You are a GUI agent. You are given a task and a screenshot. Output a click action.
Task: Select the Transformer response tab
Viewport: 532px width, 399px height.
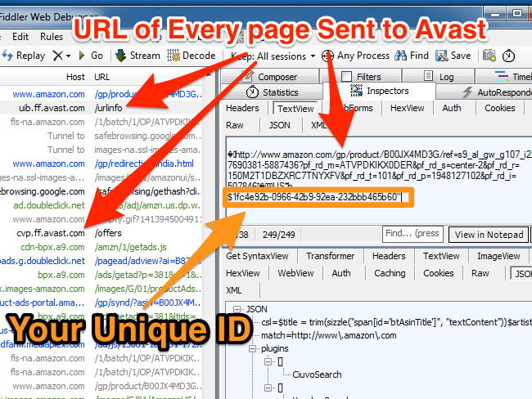pos(330,256)
